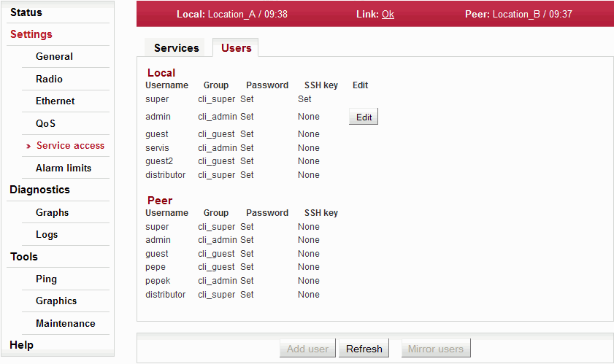Viewport: 614px width, 364px height.
Task: Click cli_admin group of local servis
Action: tap(218, 148)
